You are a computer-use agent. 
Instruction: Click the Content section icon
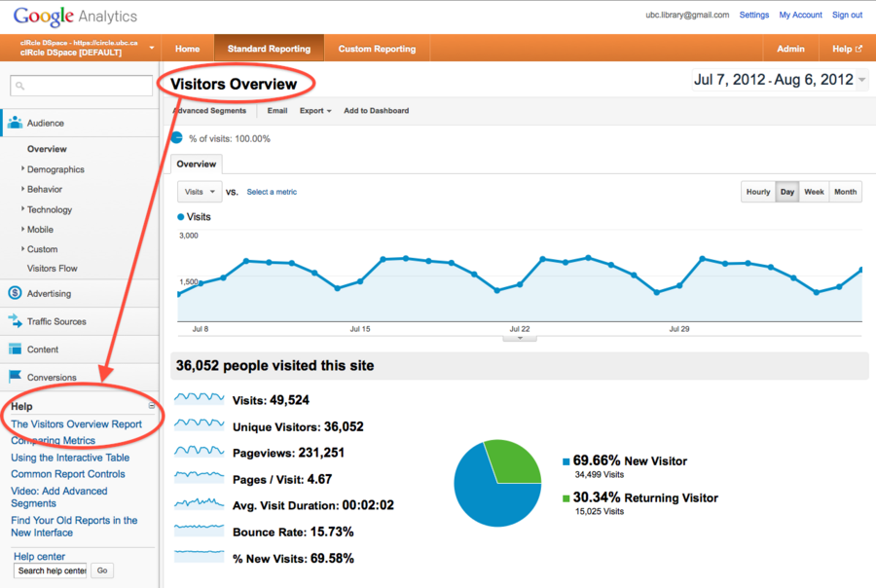pyautogui.click(x=16, y=349)
